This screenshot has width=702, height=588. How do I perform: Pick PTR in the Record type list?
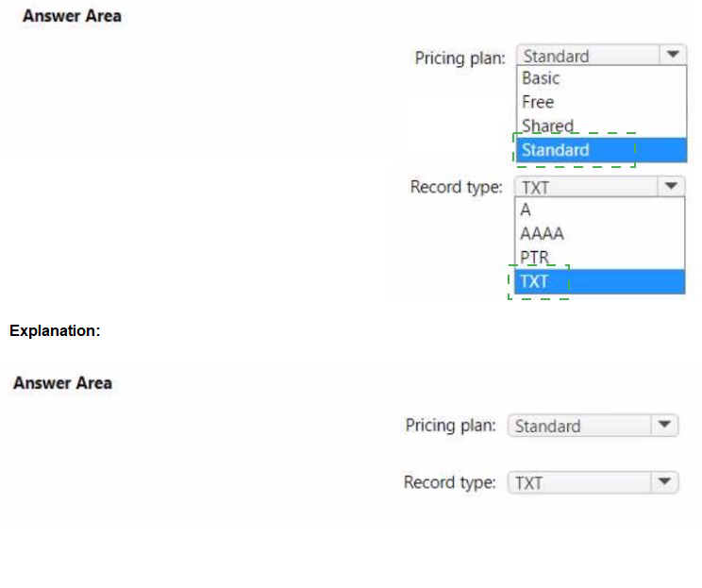[x=535, y=258]
